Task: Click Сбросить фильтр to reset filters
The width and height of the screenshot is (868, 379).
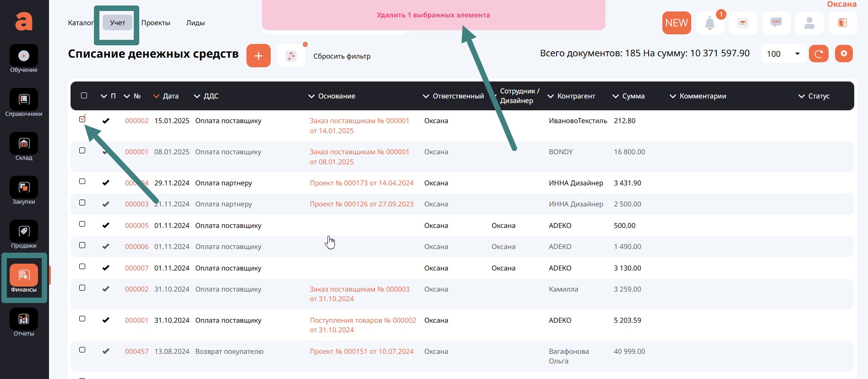Action: pos(342,56)
